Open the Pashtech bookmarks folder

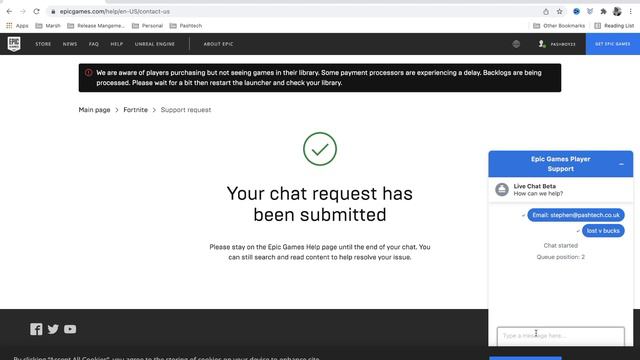tap(186, 26)
